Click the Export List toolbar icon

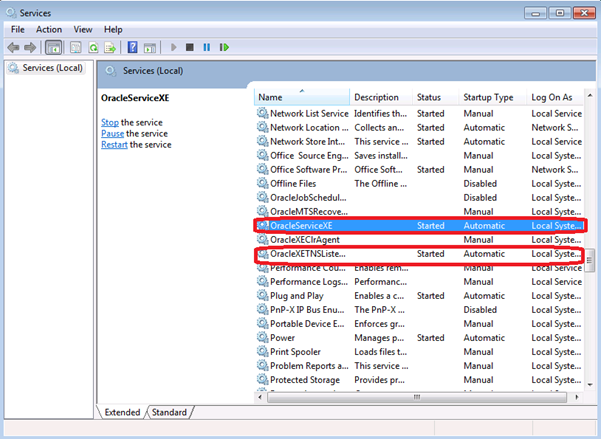click(110, 48)
